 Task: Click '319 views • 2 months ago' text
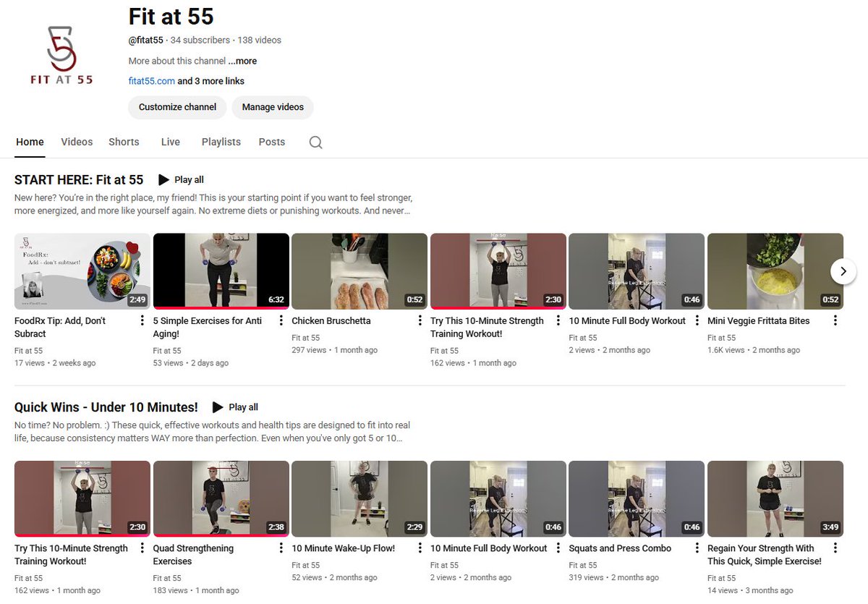point(614,578)
